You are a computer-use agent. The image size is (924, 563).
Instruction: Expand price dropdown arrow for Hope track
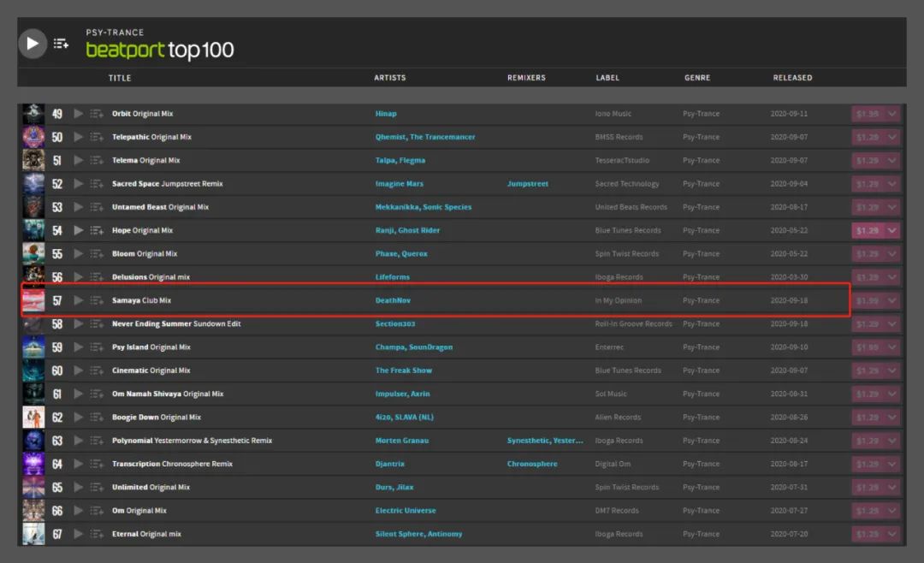892,230
